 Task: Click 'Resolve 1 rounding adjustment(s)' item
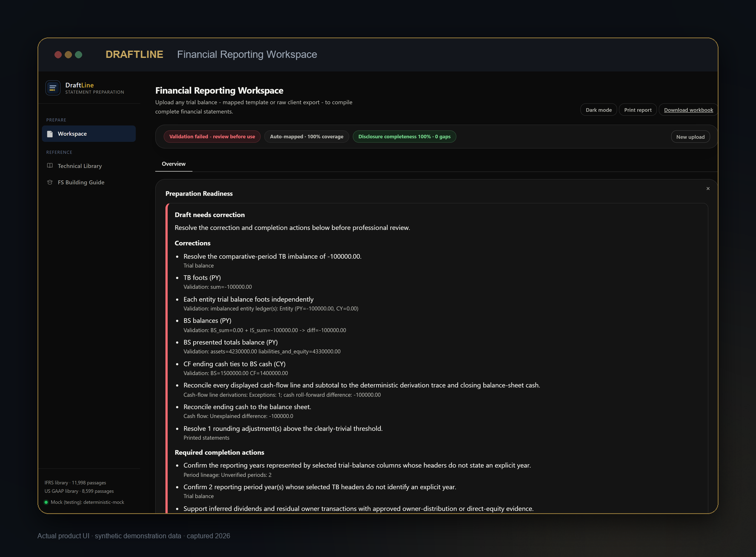[283, 428]
